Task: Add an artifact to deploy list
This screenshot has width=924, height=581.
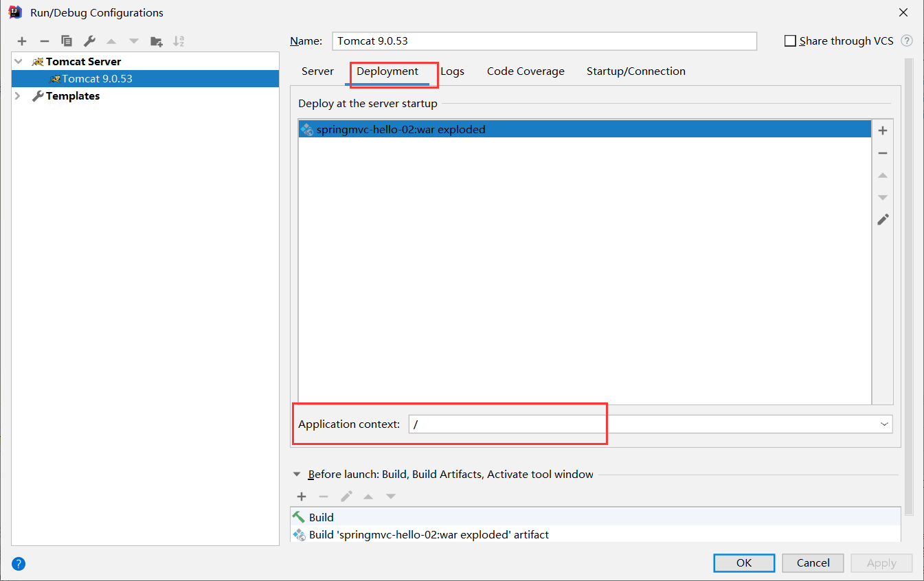Action: point(883,130)
